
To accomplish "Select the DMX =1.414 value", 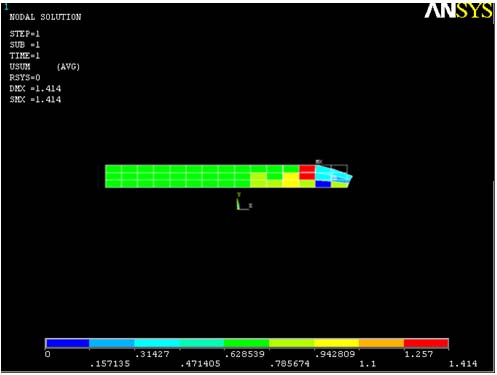I will (x=35, y=89).
